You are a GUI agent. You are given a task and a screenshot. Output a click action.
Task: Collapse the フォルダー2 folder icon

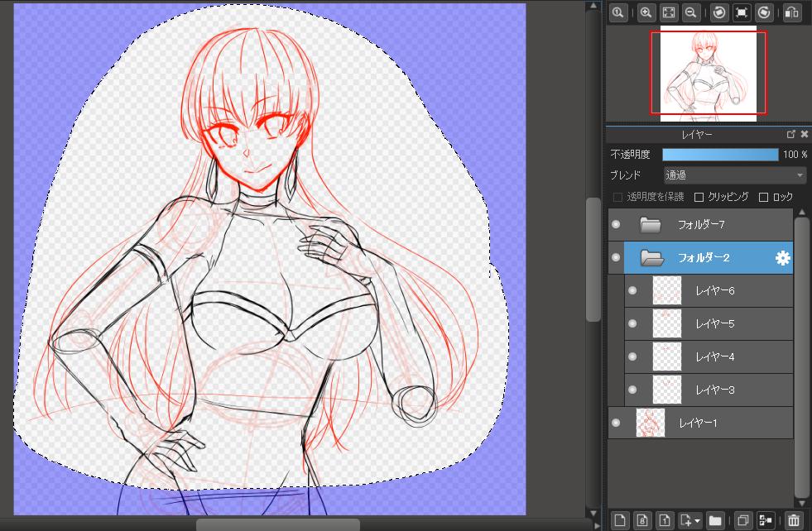(652, 257)
